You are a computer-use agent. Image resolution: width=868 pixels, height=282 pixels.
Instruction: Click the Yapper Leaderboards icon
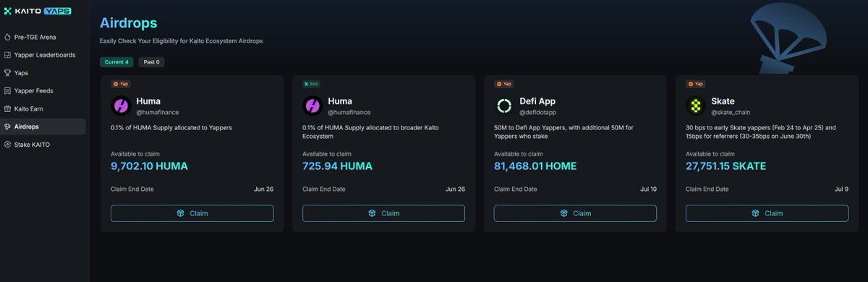(7, 55)
